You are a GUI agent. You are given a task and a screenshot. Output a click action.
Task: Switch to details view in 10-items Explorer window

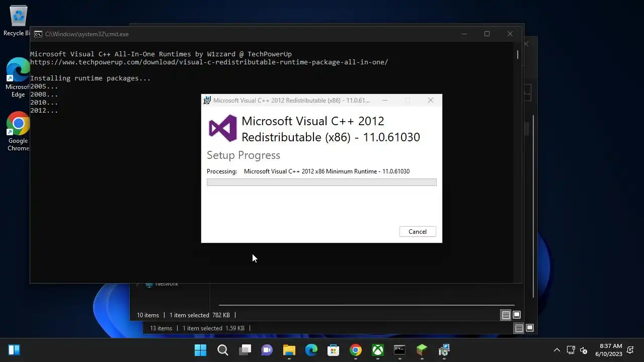pos(506,315)
